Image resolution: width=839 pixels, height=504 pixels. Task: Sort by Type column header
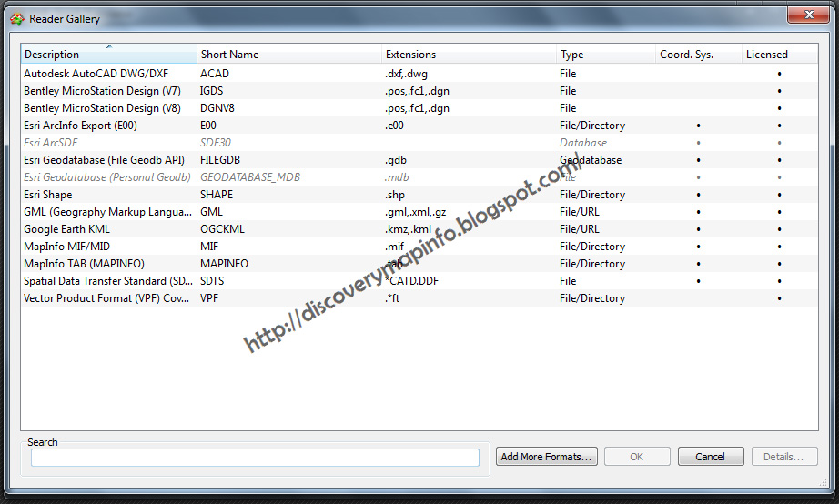606,54
